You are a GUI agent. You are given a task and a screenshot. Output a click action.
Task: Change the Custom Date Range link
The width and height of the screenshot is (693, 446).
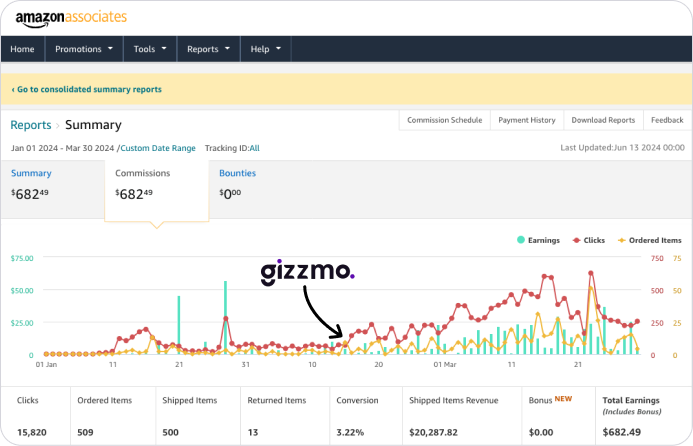tap(158, 148)
